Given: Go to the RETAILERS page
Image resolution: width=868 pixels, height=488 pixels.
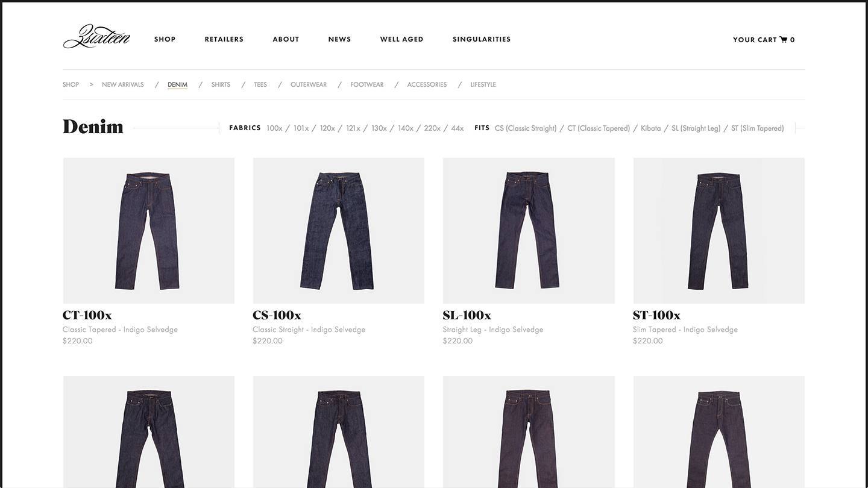Looking at the screenshot, I should [x=224, y=39].
